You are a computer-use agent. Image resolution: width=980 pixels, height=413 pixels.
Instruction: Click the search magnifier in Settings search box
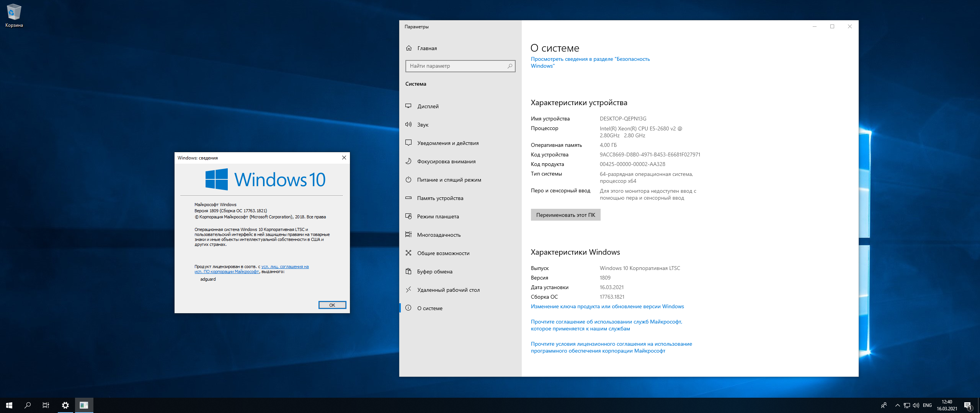[510, 66]
